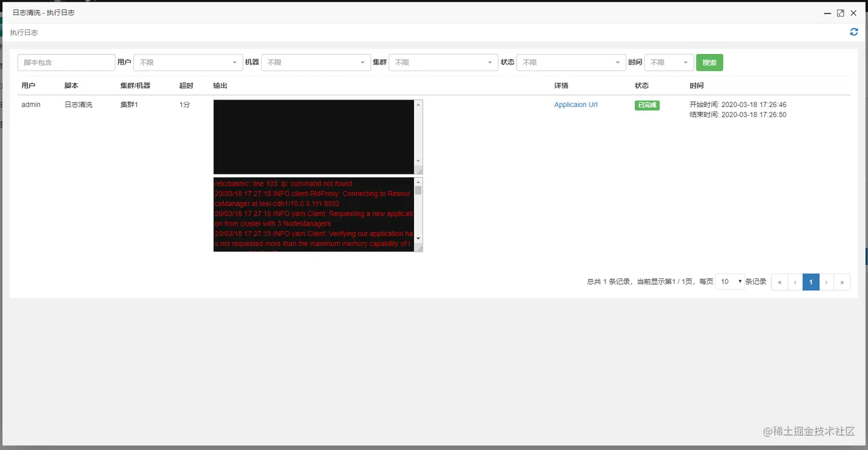
Task: Click down arrow of red log scrollbar
Action: pos(418,238)
